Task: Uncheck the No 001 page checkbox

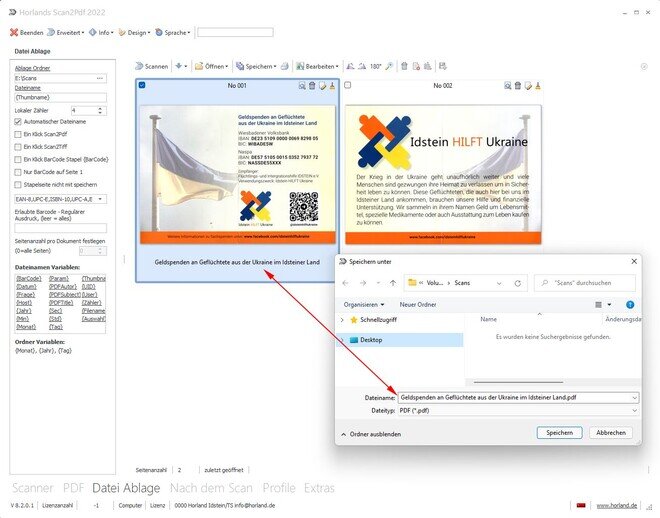Action: pos(142,85)
